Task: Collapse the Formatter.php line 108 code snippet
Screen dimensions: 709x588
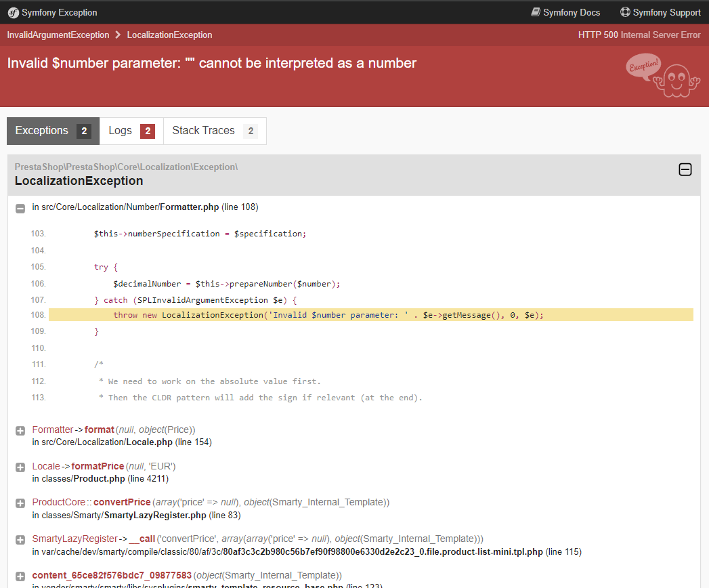Action: pos(20,209)
